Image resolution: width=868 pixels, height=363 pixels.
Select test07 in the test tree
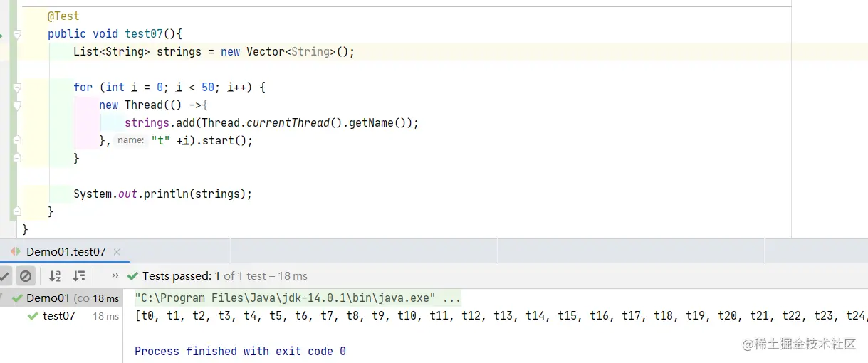point(60,316)
